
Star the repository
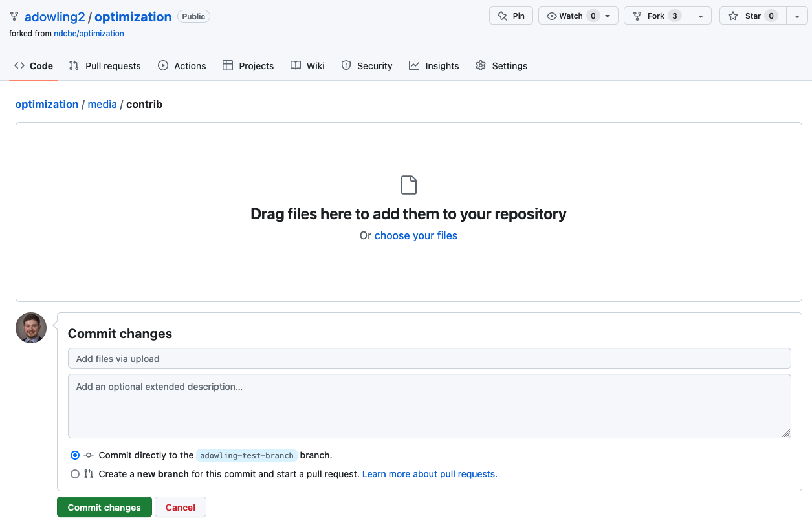(x=752, y=16)
